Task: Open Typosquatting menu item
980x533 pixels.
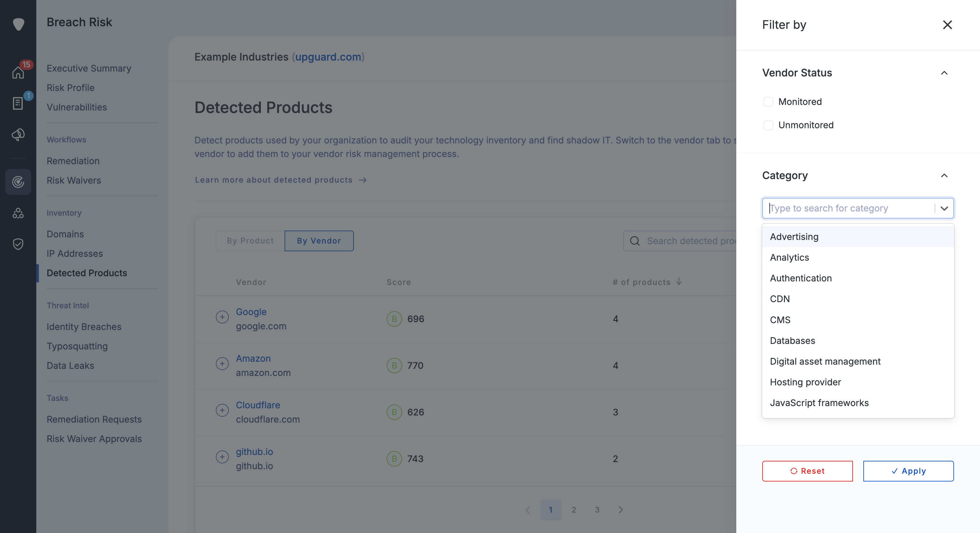Action: click(x=77, y=346)
